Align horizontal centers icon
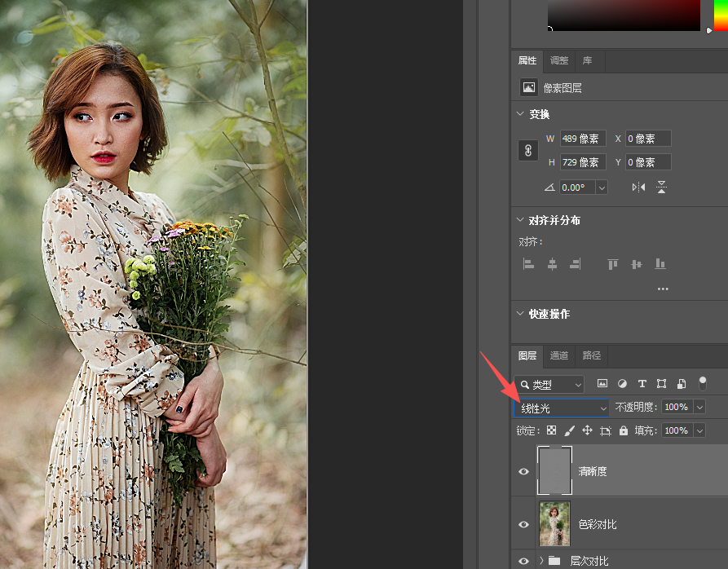Screen dimensions: 728x569 (552, 264)
